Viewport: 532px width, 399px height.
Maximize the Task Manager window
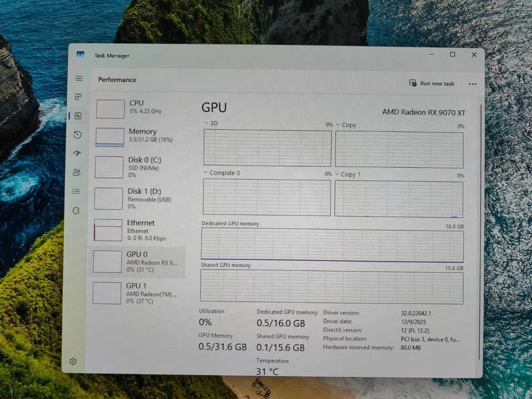tap(452, 54)
